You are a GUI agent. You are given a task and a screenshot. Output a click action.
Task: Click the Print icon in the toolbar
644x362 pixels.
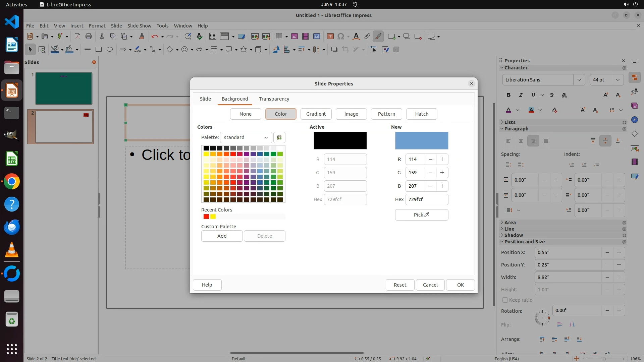[89, 37]
